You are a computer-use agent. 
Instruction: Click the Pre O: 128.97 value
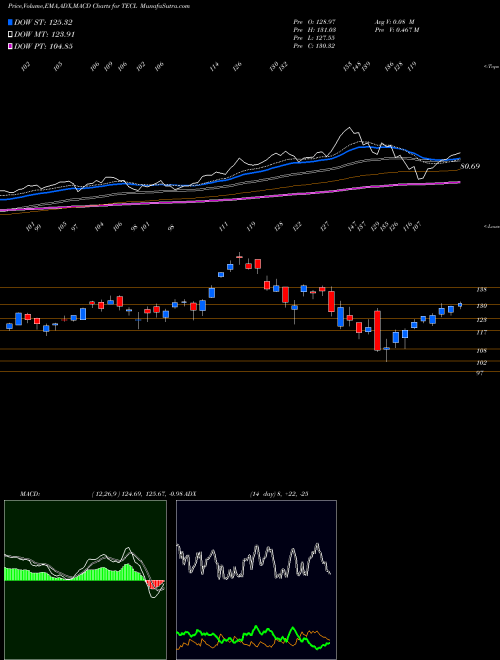[314, 22]
